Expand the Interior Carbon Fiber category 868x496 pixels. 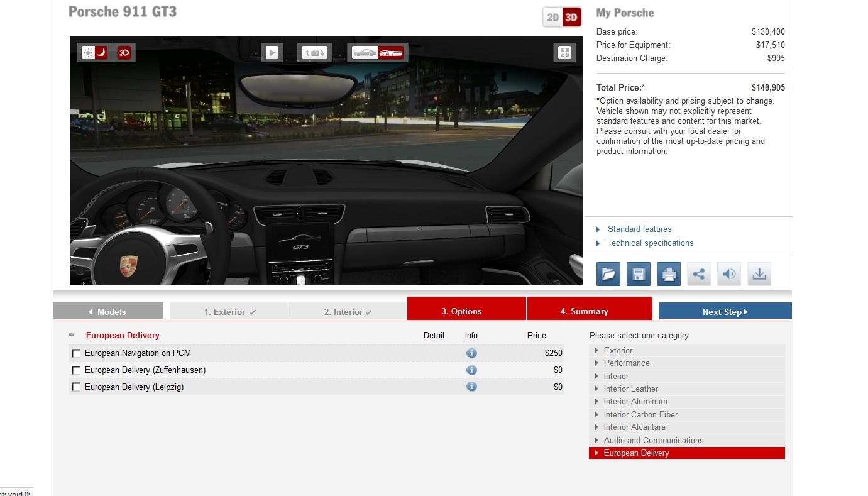point(687,414)
